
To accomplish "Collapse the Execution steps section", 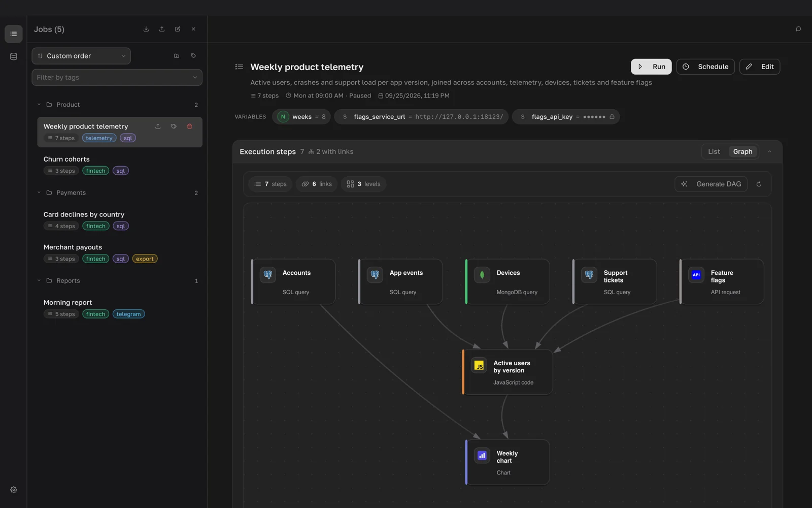I will click(x=769, y=152).
